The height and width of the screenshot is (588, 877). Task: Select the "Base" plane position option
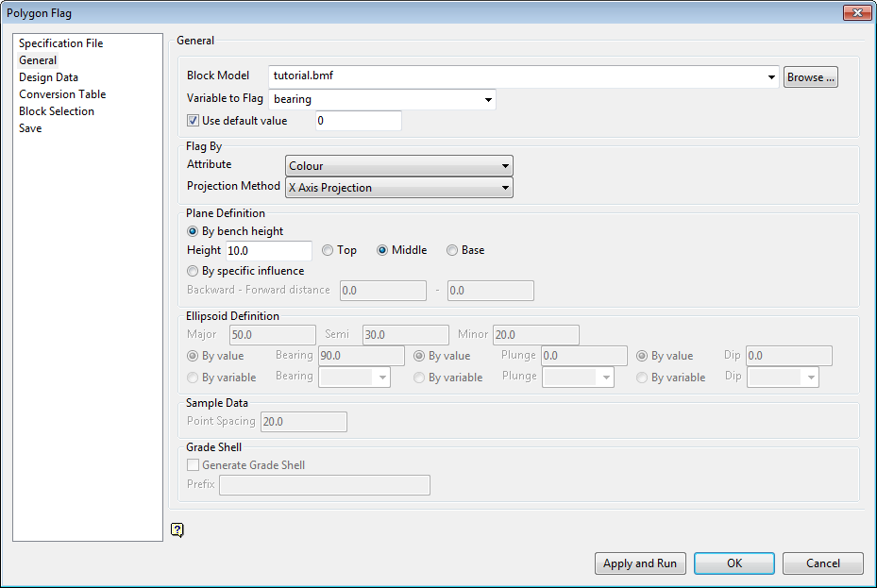coord(452,250)
